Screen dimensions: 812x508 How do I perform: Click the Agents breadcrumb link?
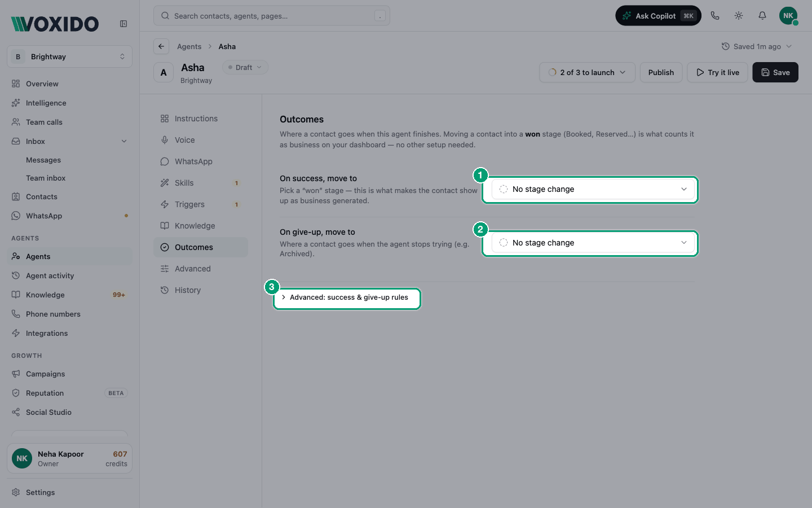pyautogui.click(x=189, y=46)
